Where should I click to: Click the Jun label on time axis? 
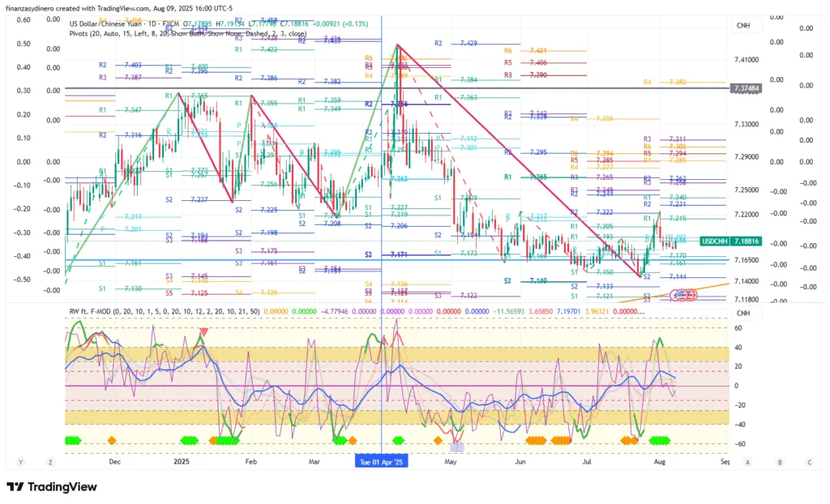click(520, 462)
